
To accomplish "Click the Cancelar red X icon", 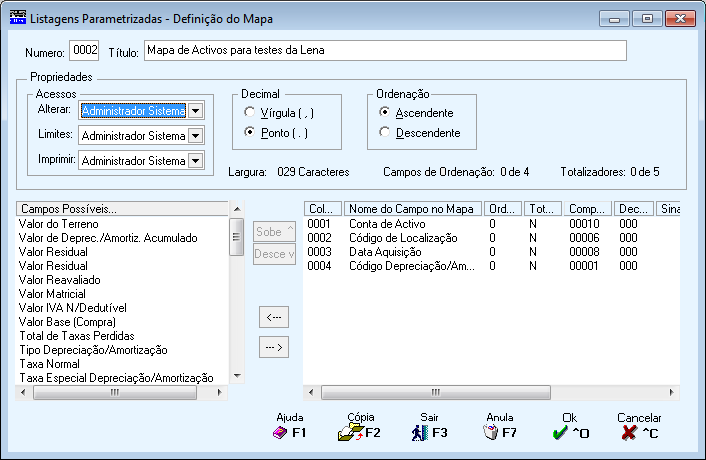I will pyautogui.click(x=629, y=433).
